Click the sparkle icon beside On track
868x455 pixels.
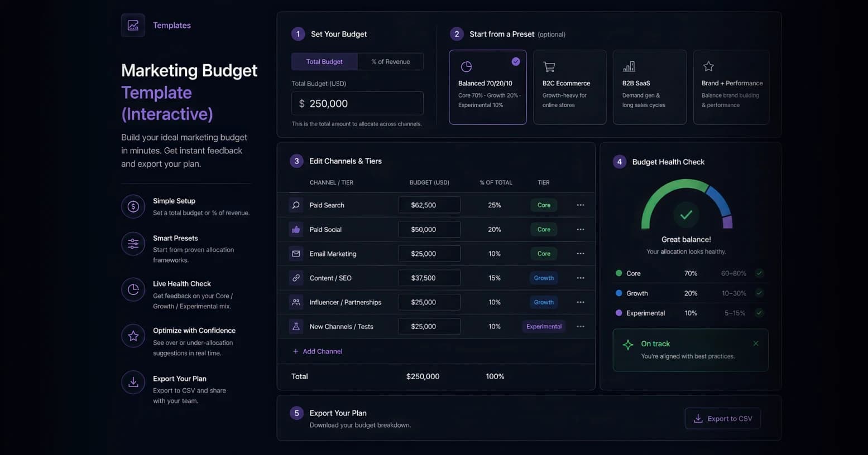[x=628, y=345]
